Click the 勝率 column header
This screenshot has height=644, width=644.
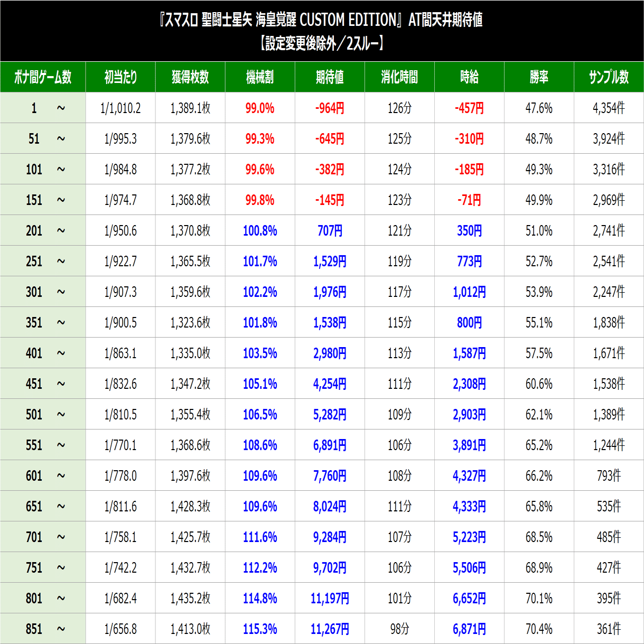pyautogui.click(x=539, y=77)
